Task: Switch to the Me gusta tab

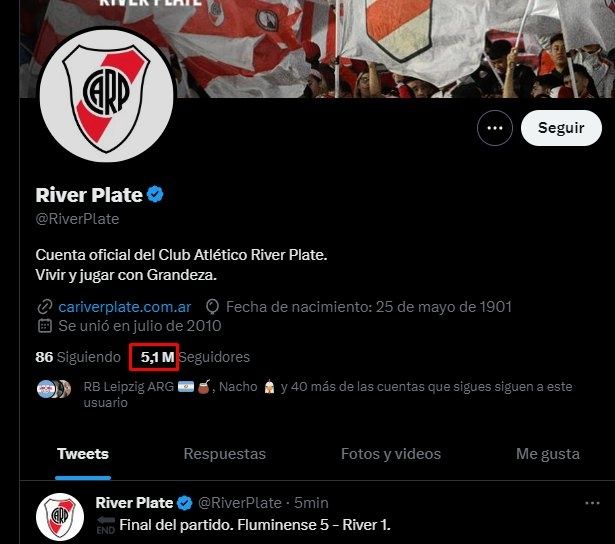Action: click(548, 454)
